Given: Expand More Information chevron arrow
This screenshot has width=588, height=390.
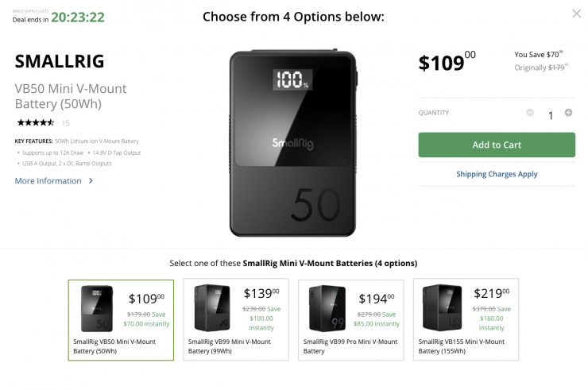Looking at the screenshot, I should [x=91, y=181].
